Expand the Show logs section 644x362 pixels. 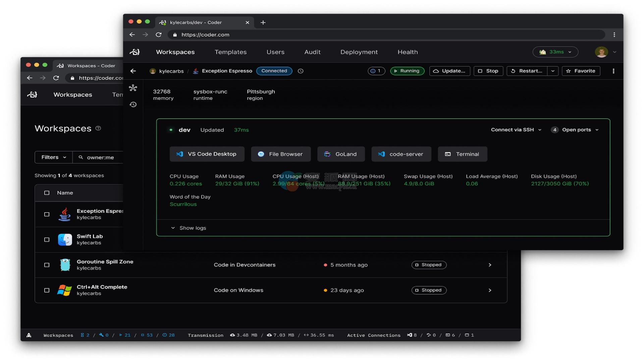(x=189, y=228)
